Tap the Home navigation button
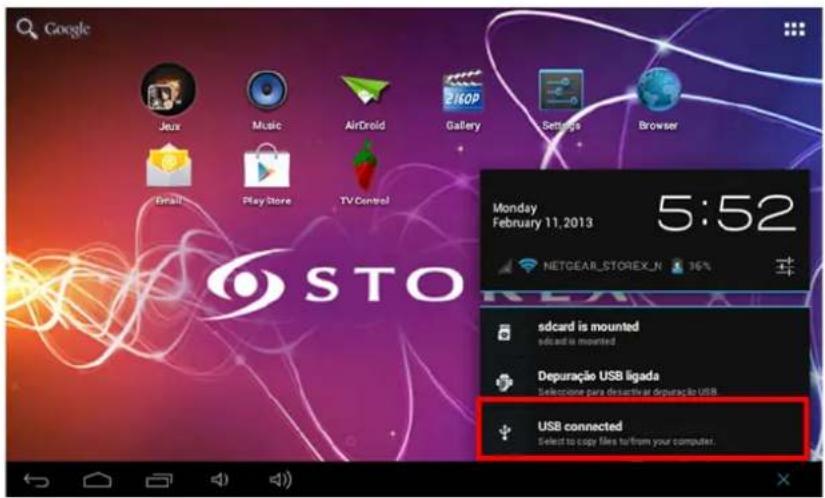Viewport: 825px width, 498px height. point(97,480)
